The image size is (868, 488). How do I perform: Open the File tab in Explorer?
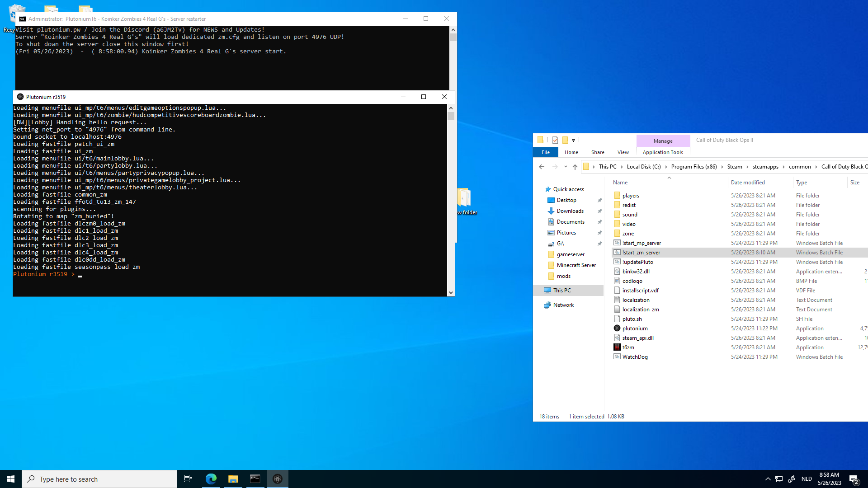pos(546,152)
